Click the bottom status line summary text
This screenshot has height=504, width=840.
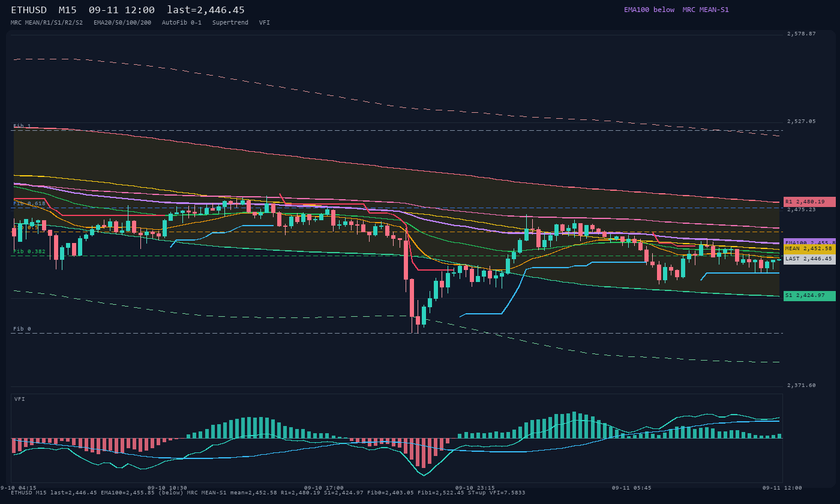pos(268,493)
